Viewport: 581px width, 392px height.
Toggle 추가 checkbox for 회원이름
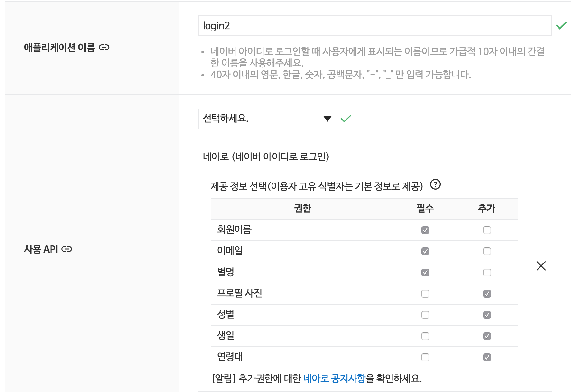(x=487, y=230)
